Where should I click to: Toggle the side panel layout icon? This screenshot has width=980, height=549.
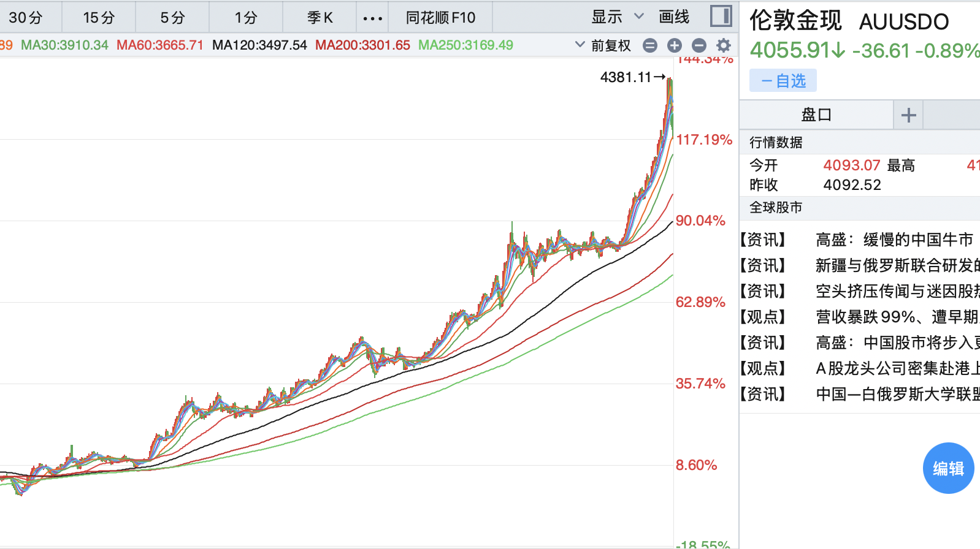point(721,17)
